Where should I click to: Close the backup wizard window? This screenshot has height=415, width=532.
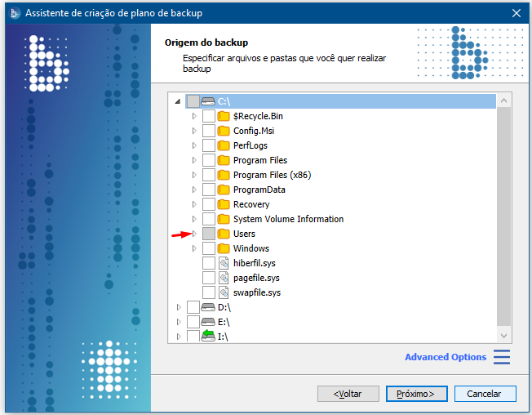516,13
